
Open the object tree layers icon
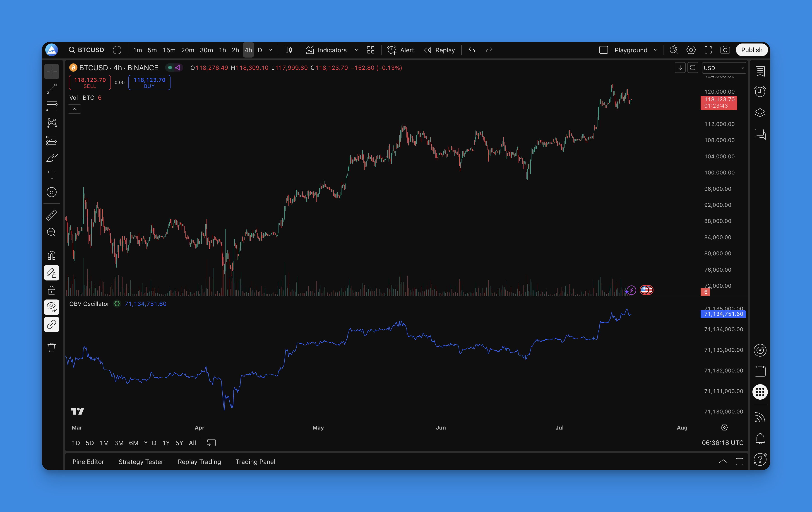tap(760, 113)
